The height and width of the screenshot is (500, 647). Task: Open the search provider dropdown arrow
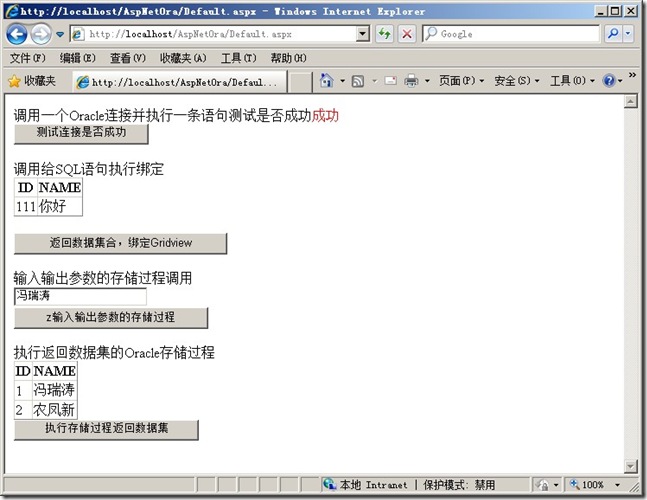628,34
